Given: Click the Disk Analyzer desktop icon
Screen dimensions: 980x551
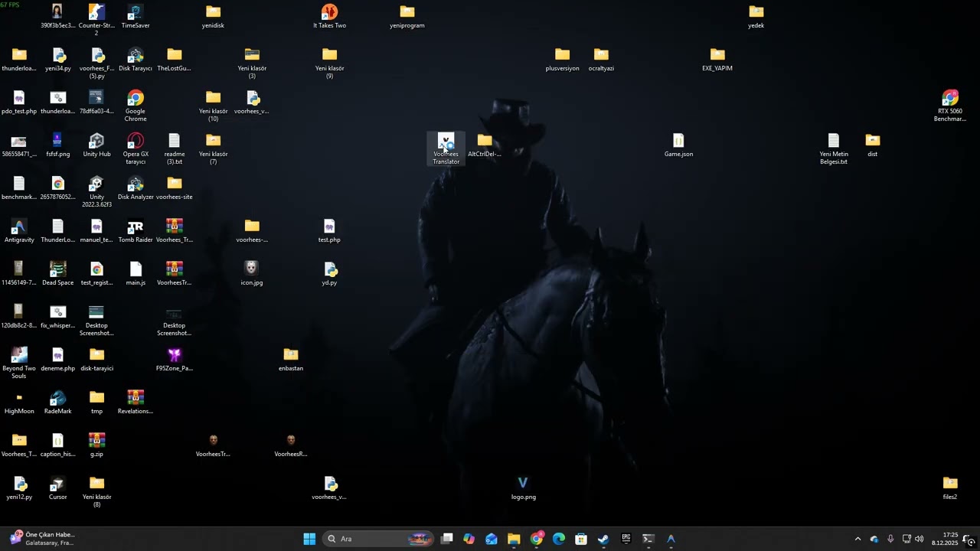Looking at the screenshot, I should point(136,188).
